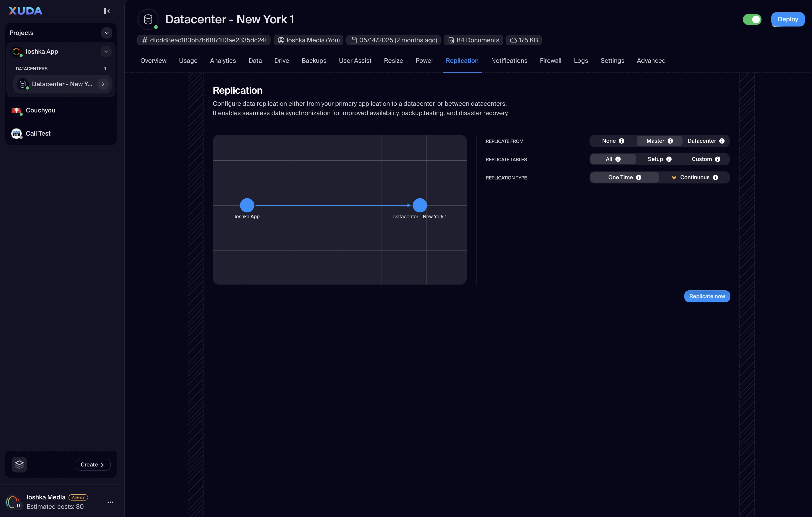Select Continuous replication type
This screenshot has width=812, height=517.
694,177
